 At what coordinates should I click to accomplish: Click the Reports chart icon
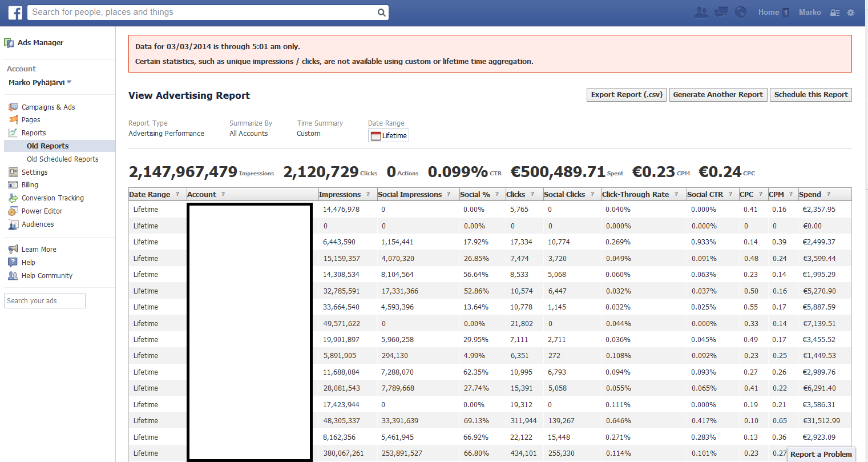[x=13, y=132]
